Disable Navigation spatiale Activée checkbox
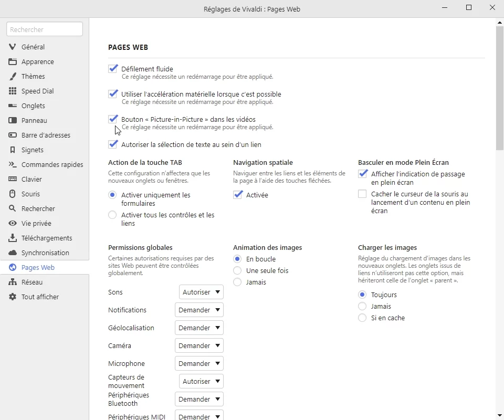 click(x=237, y=195)
